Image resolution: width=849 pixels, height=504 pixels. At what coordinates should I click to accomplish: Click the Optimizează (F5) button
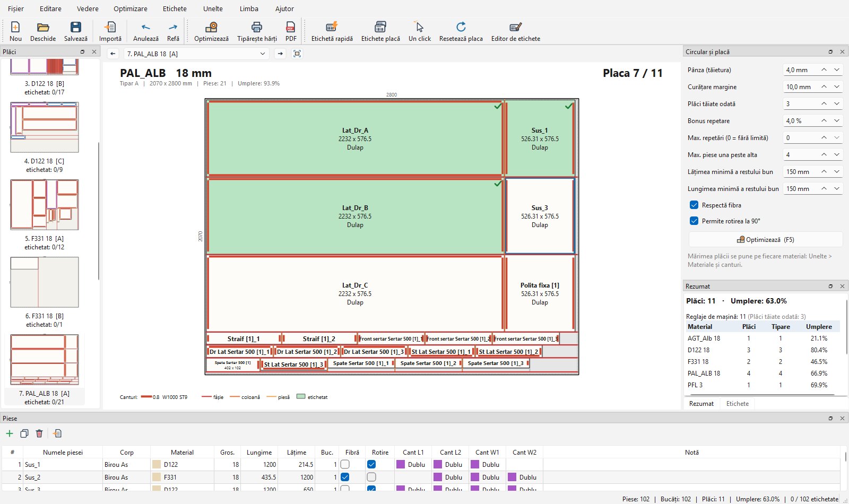tap(766, 239)
